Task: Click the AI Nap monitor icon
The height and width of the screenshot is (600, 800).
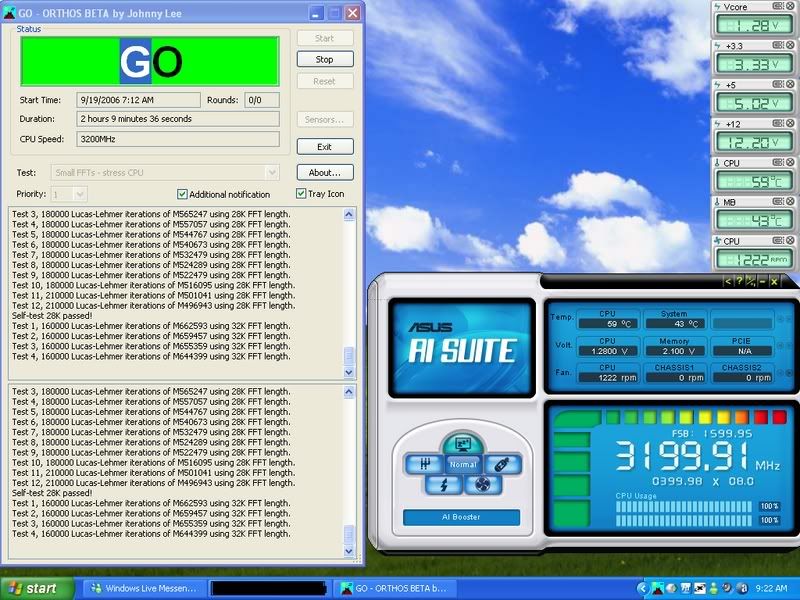Action: coord(463,443)
